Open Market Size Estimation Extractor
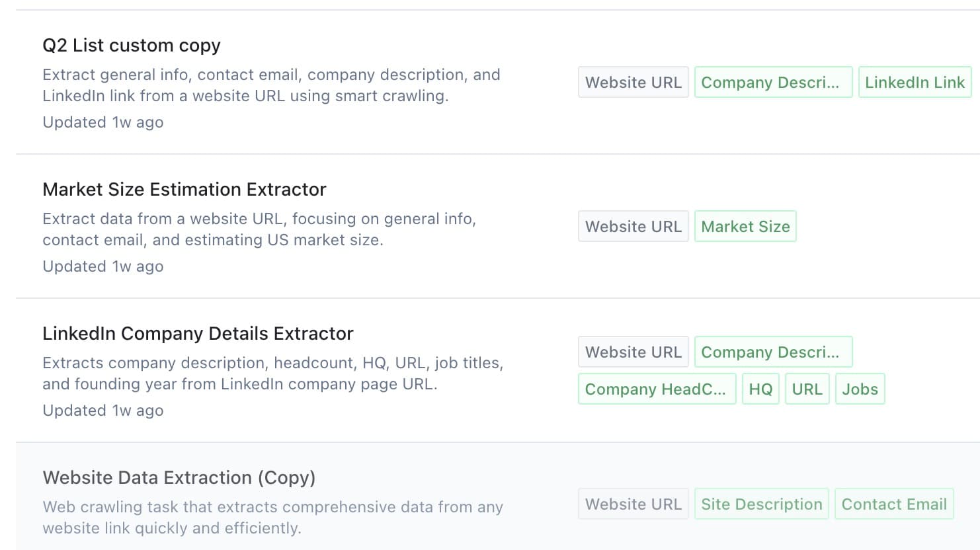This screenshot has height=550, width=980. coord(184,189)
